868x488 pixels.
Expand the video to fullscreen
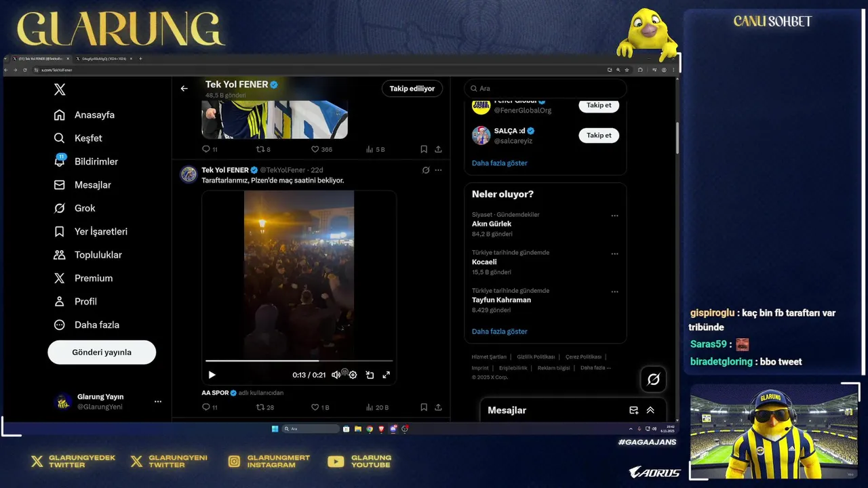387,375
